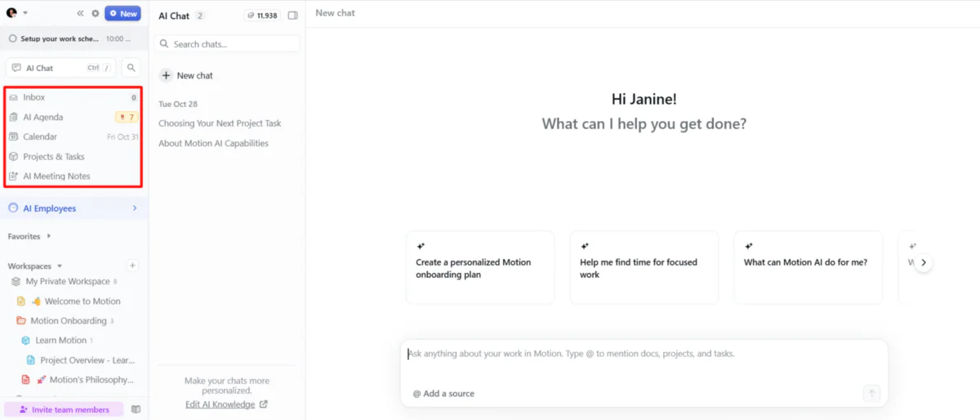Click the Edit AI Knowledge link
Image resolution: width=980 pixels, height=420 pixels.
226,404
